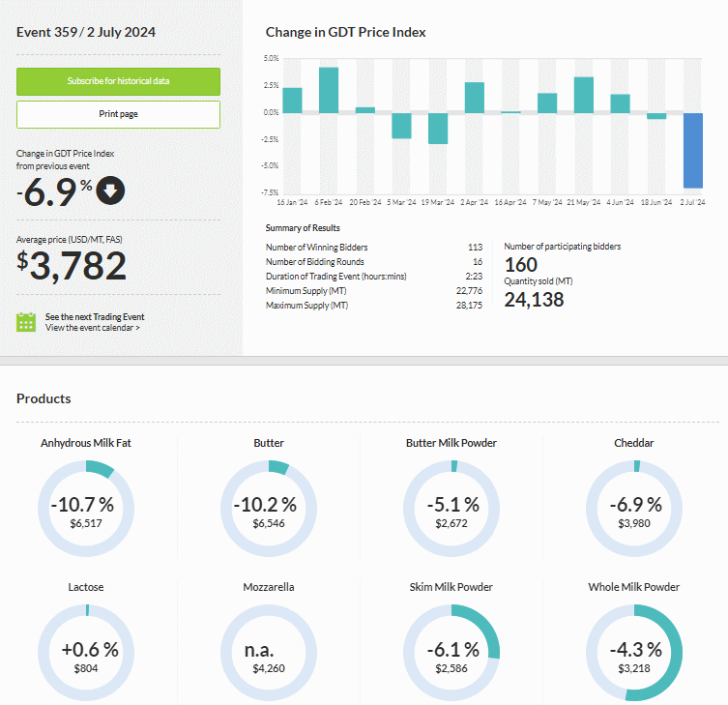
Task: Click the 20 Feb '24 axis label
Action: pos(364,202)
